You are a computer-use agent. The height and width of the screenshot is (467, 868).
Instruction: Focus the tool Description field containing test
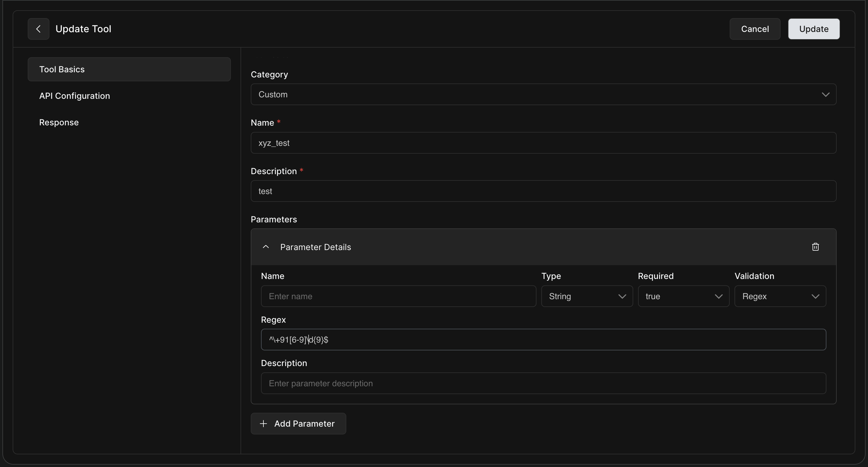(x=543, y=191)
